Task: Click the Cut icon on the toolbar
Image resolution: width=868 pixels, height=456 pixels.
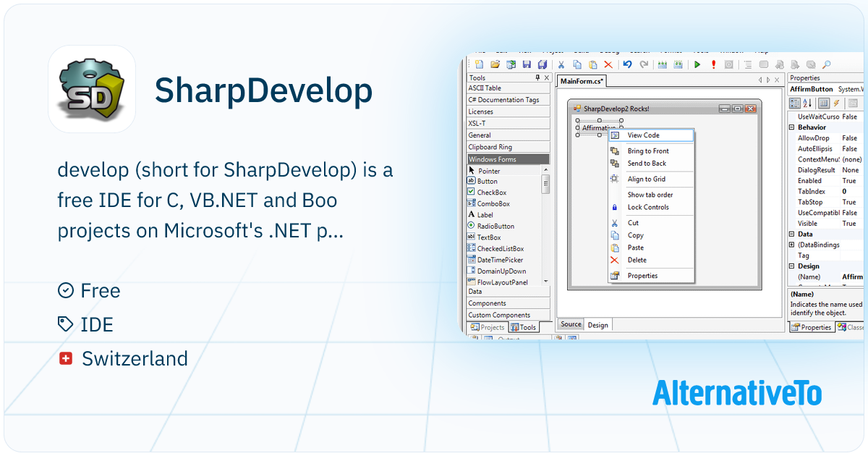Action: click(561, 64)
